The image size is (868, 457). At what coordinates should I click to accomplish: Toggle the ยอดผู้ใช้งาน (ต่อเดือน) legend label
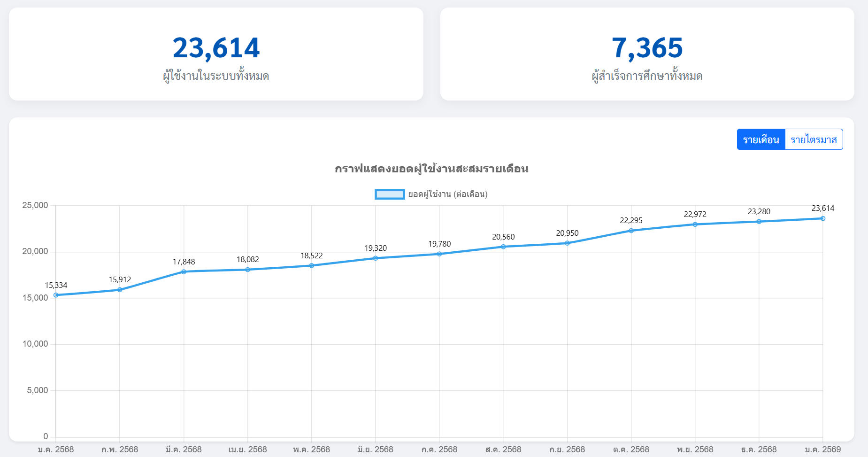click(447, 194)
